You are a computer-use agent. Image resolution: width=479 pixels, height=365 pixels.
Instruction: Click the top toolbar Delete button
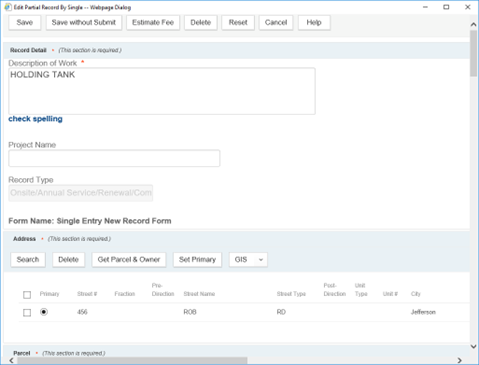coord(201,23)
